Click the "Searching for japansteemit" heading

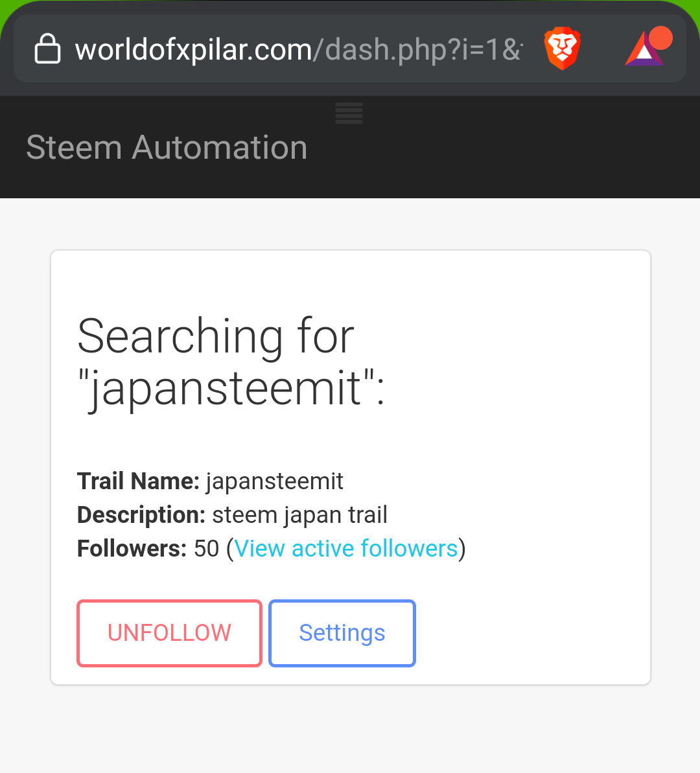231,362
